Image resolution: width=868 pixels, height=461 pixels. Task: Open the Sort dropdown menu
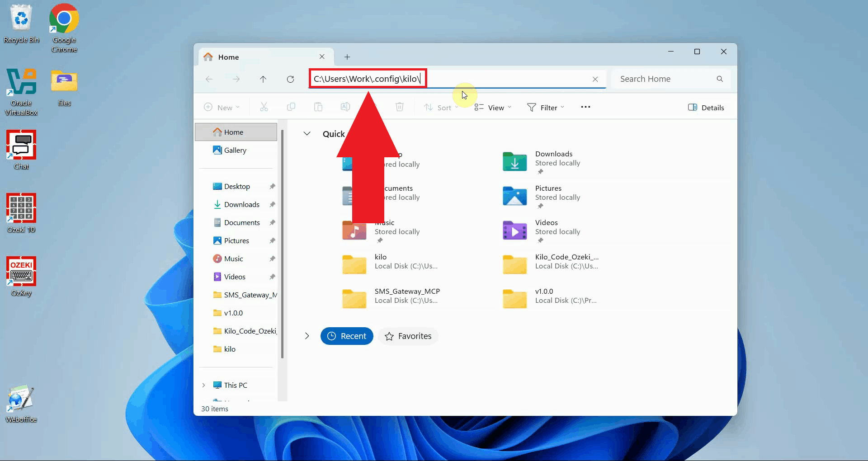coord(441,107)
